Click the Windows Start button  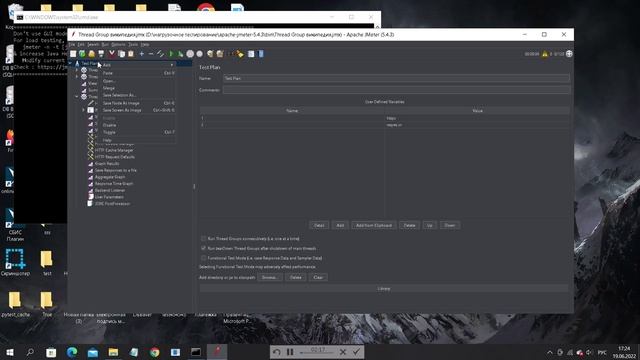pyautogui.click(x=10, y=352)
